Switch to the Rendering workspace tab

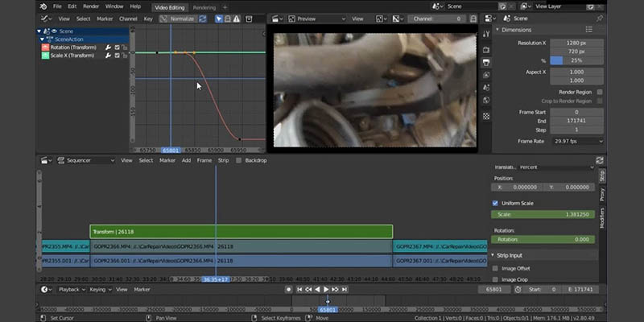pos(204,7)
